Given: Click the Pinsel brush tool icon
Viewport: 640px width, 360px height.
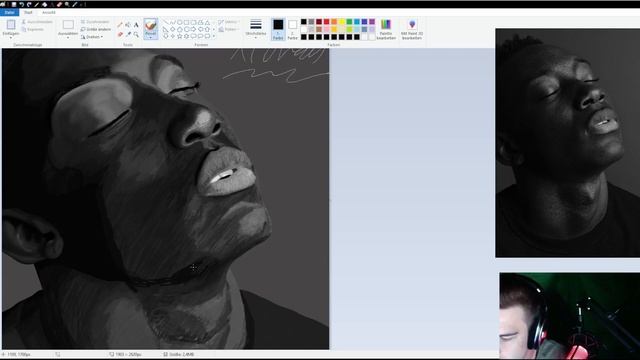Looking at the screenshot, I should (x=151, y=25).
